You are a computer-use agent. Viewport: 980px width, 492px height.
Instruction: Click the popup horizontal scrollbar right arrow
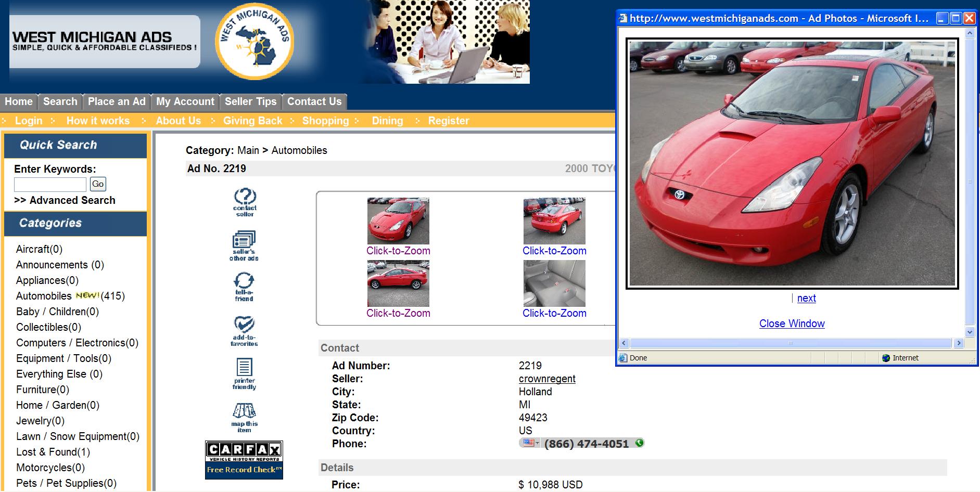point(959,343)
